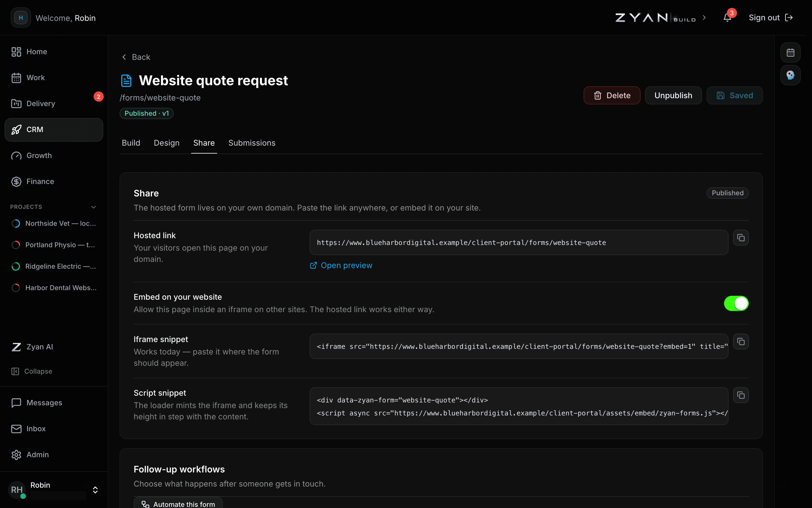Click Automate this form
812x508 pixels.
pyautogui.click(x=178, y=503)
